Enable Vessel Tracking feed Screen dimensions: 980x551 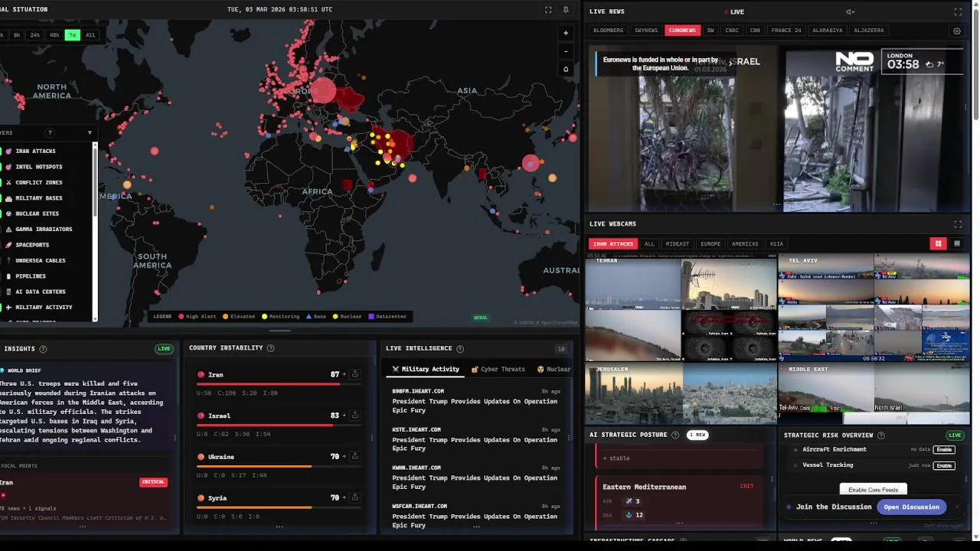coord(944,465)
